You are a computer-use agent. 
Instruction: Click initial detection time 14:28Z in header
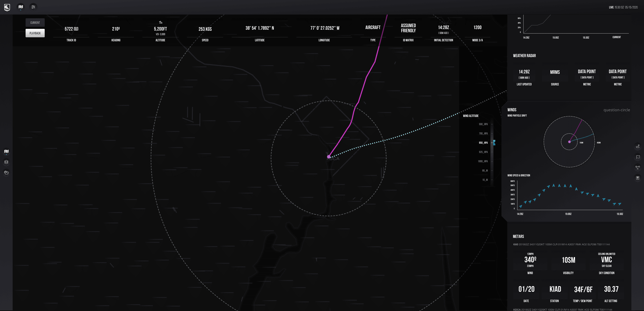(x=443, y=27)
